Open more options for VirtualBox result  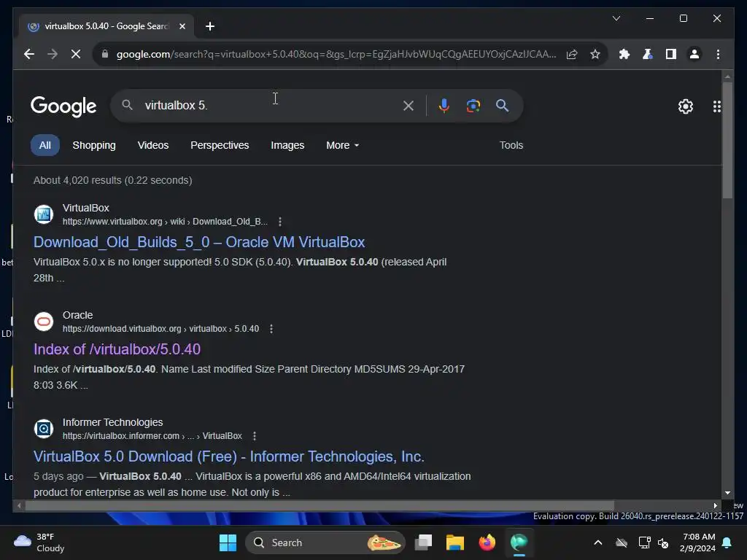coord(280,222)
